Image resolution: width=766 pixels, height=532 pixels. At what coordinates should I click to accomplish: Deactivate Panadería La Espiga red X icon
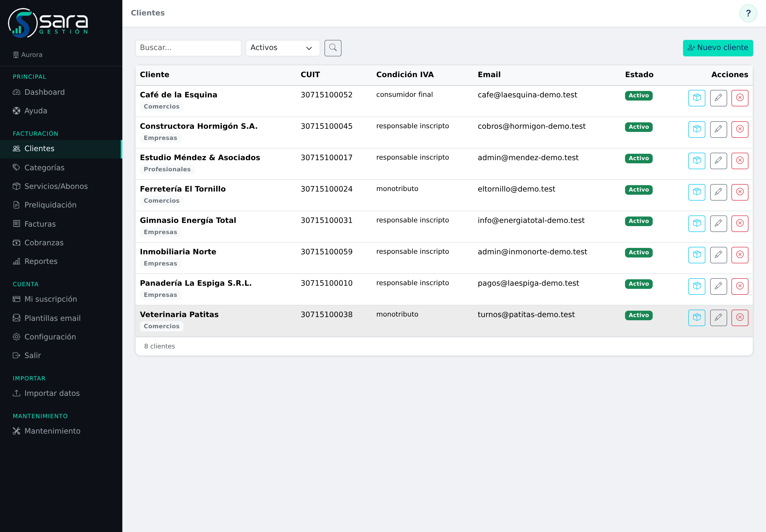(x=740, y=286)
